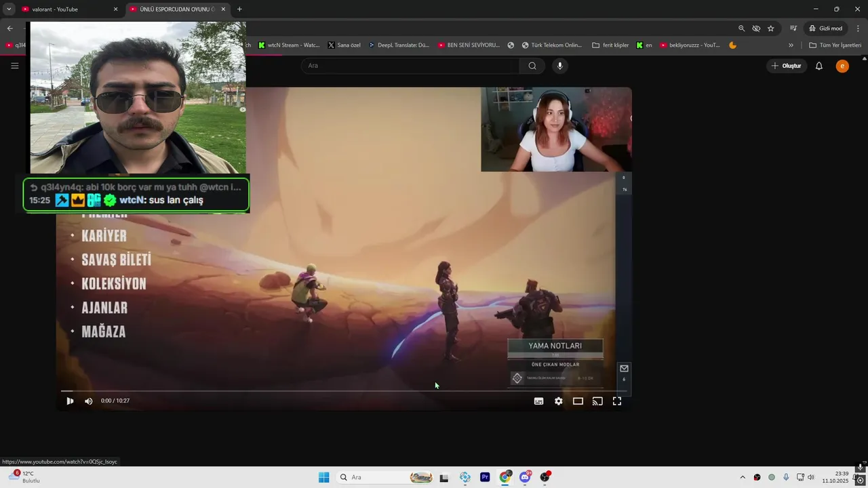Open the player settings gear
Image resolution: width=868 pixels, height=488 pixels.
(558, 401)
